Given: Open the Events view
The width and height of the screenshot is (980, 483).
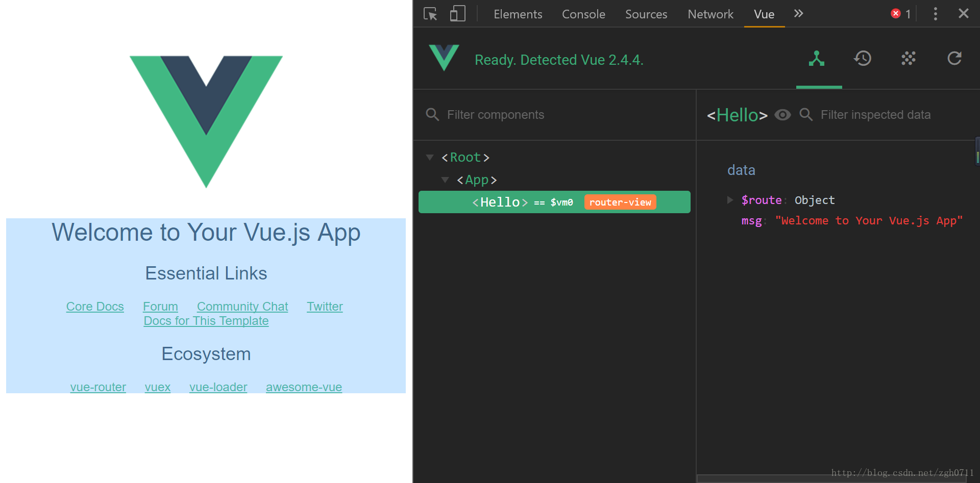Looking at the screenshot, I should [x=909, y=58].
